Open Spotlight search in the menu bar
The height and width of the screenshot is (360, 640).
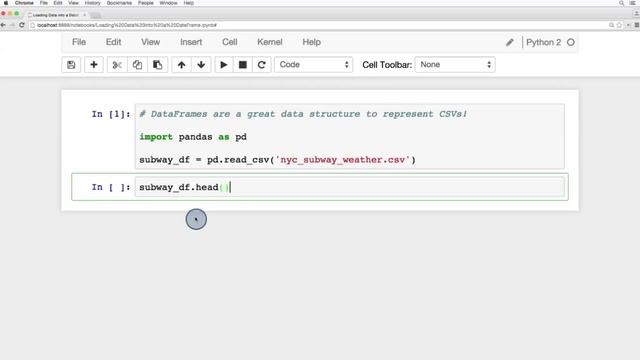[621, 3]
